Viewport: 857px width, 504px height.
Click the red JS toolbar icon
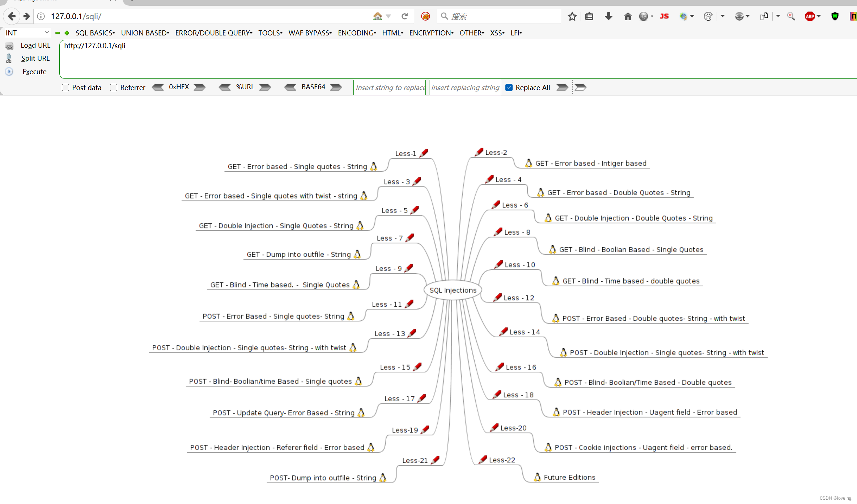pos(664,16)
